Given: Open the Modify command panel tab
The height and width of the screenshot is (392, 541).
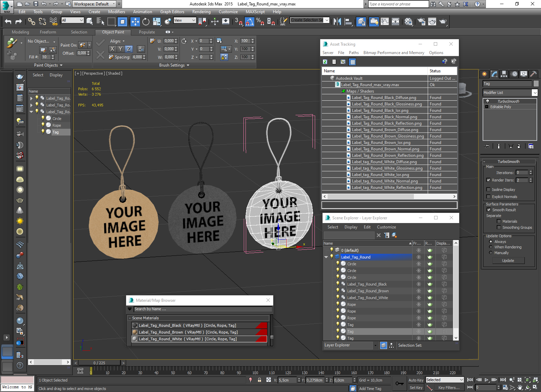Looking at the screenshot, I should click(x=494, y=74).
